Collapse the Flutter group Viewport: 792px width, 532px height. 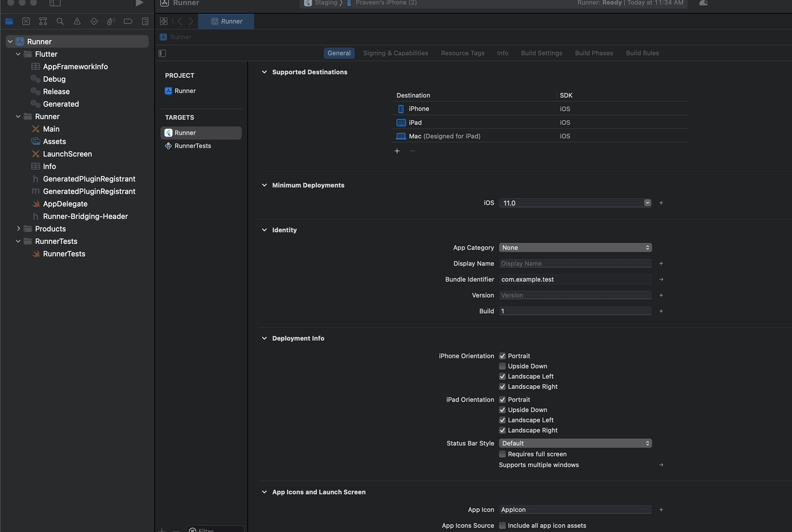19,54
